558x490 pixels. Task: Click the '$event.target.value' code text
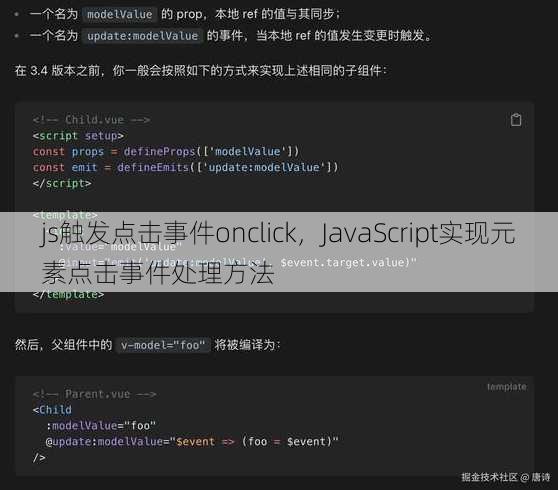[343, 263]
